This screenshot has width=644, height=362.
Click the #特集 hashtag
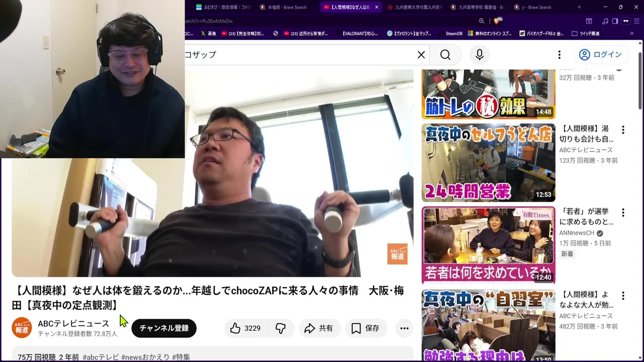pyautogui.click(x=181, y=357)
